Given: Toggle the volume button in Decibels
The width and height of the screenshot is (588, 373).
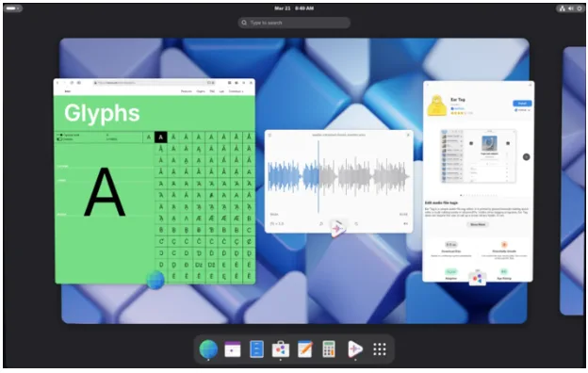Looking at the screenshot, I should coord(405,224).
